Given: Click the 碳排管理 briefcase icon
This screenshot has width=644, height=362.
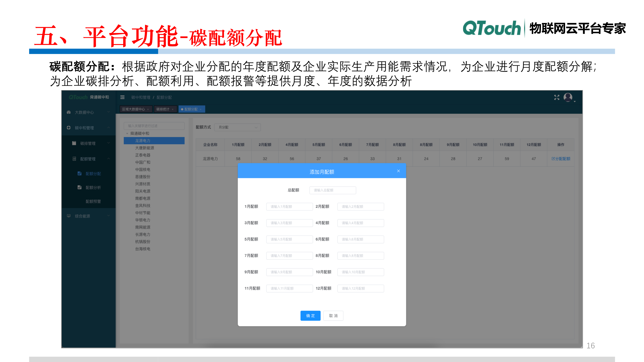Looking at the screenshot, I should tap(74, 143).
